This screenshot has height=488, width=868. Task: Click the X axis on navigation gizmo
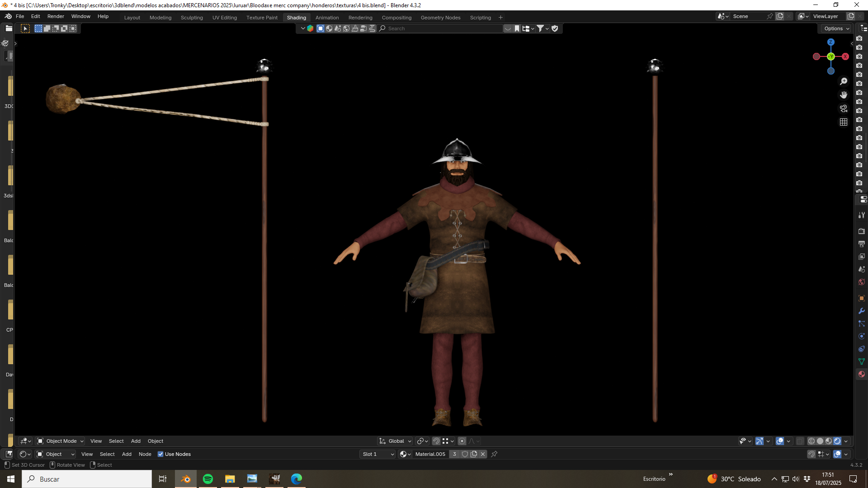(x=845, y=56)
